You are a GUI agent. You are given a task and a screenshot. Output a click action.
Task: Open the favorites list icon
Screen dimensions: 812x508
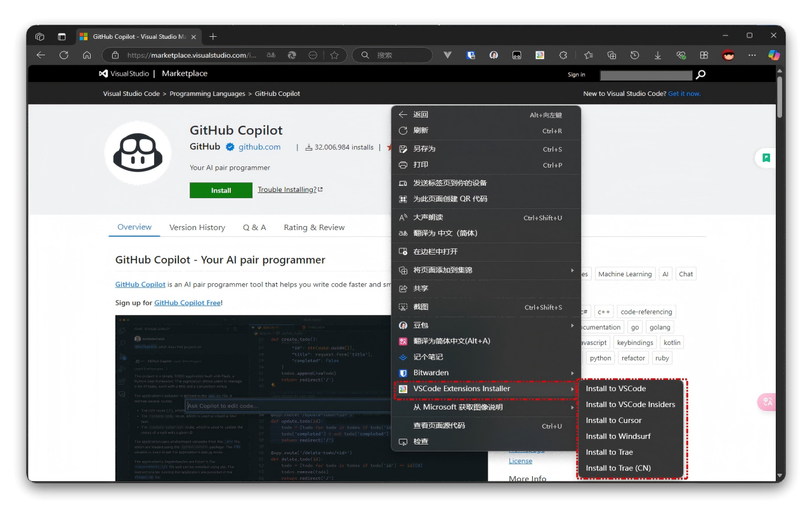588,55
